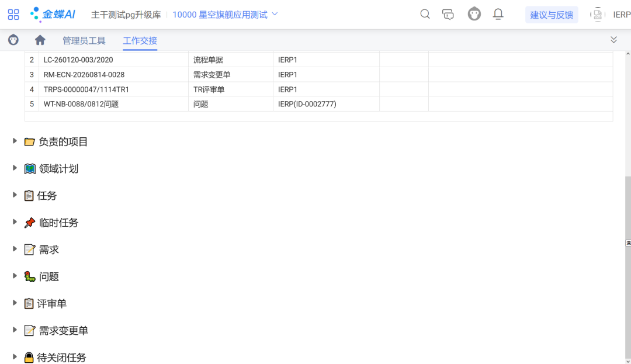Click the notepad icon for 需求变更单
The image size is (631, 364).
click(x=30, y=330)
